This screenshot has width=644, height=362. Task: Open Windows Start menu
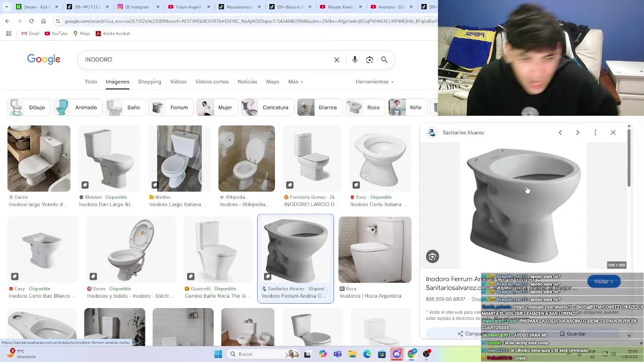coord(218,354)
